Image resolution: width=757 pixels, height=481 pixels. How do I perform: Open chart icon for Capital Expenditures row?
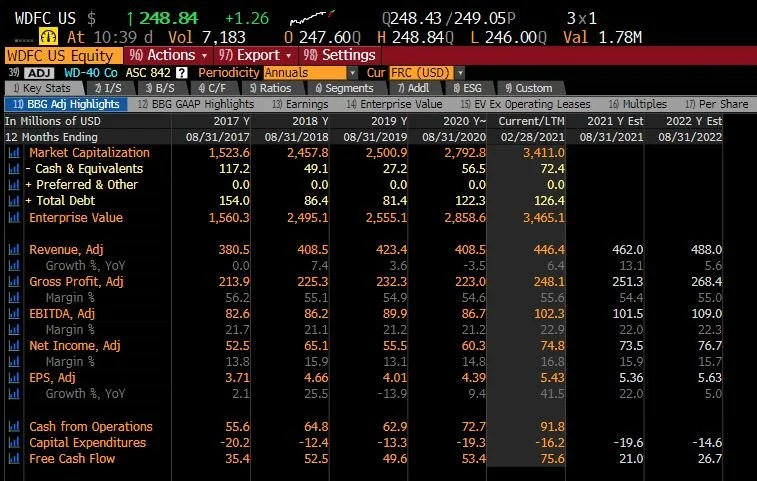click(14, 442)
